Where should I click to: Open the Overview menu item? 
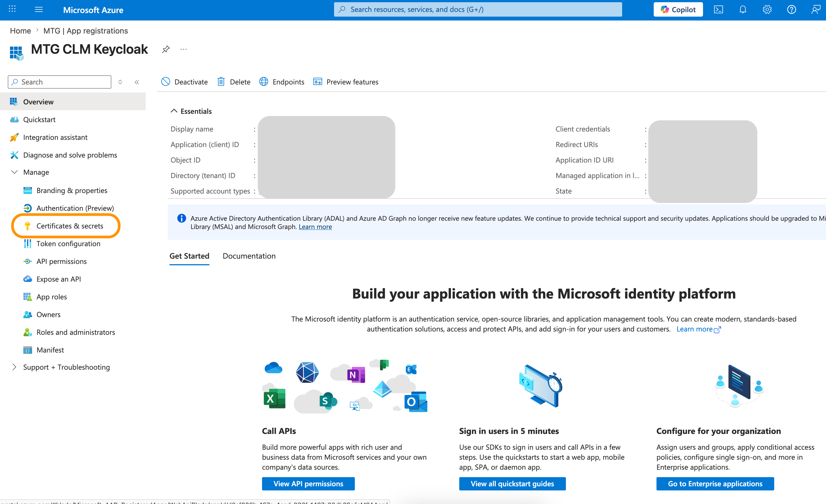click(73, 102)
